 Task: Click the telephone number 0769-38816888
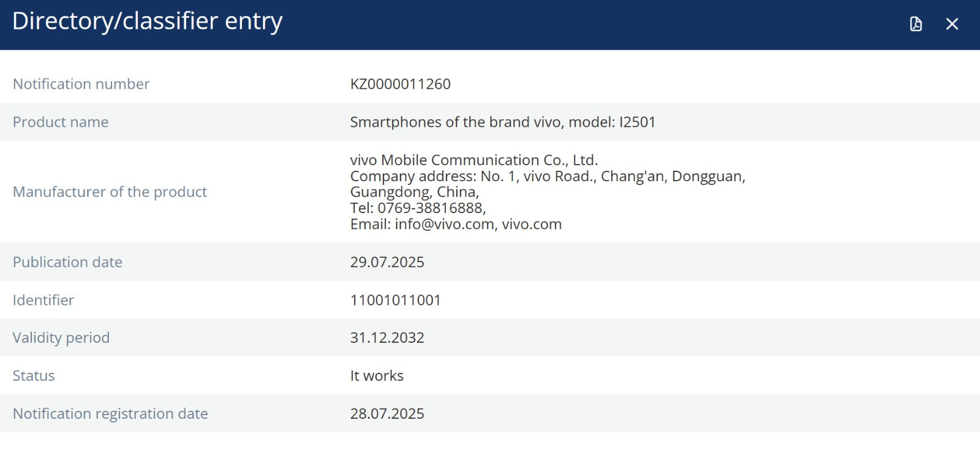430,208
